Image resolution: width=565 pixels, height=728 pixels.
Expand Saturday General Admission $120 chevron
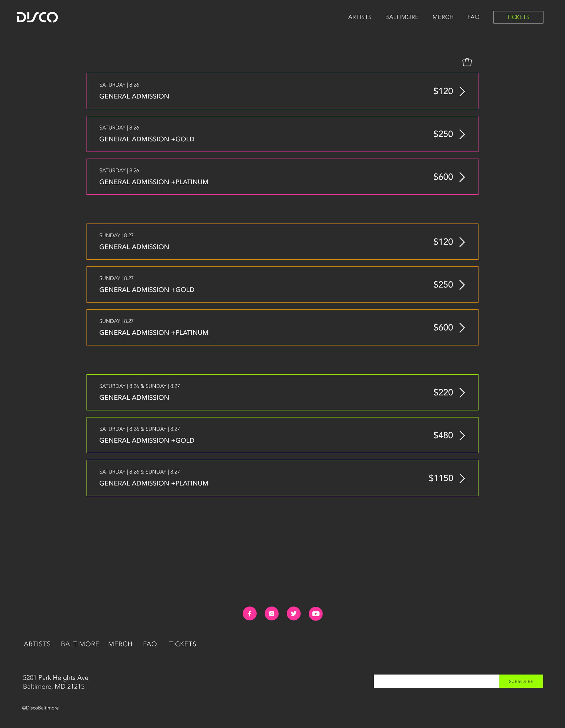pyautogui.click(x=462, y=91)
